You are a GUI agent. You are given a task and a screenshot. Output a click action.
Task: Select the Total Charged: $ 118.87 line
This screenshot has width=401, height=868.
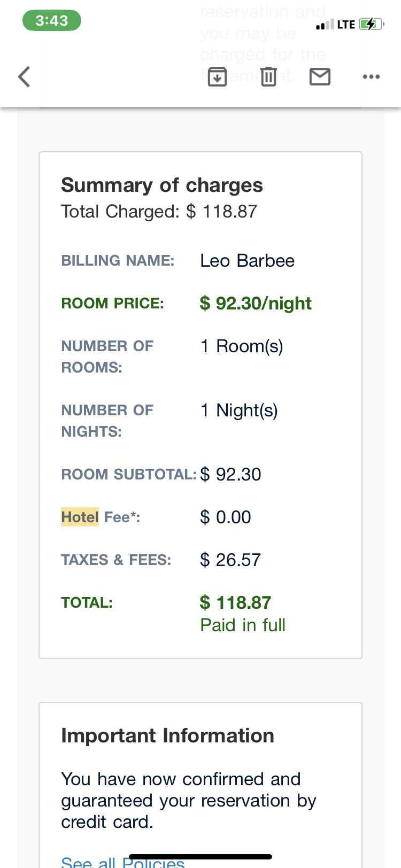159,212
